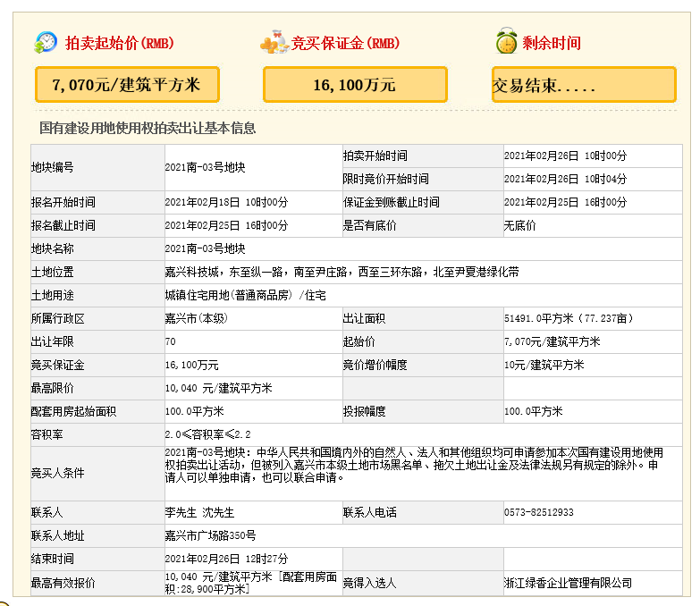Click the auction starting price coin icon
Viewport: 700px width, 606px height.
tap(46, 42)
